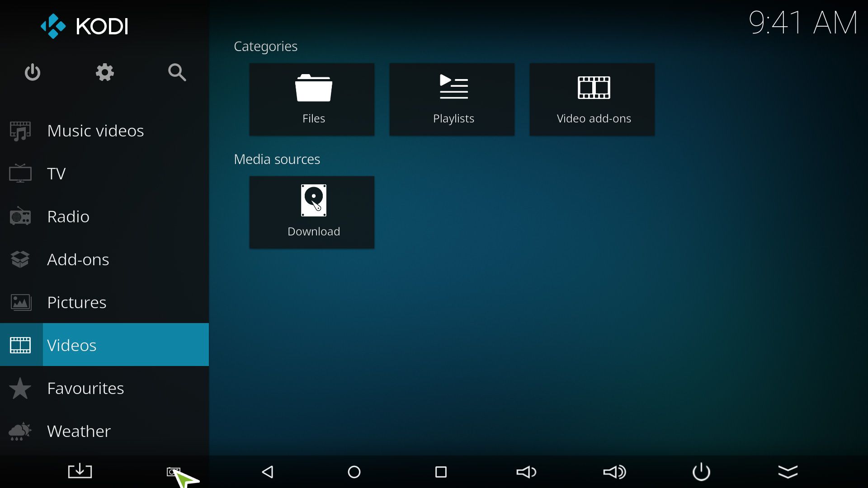The image size is (868, 488).
Task: Expand the Media sources section
Action: point(277,159)
